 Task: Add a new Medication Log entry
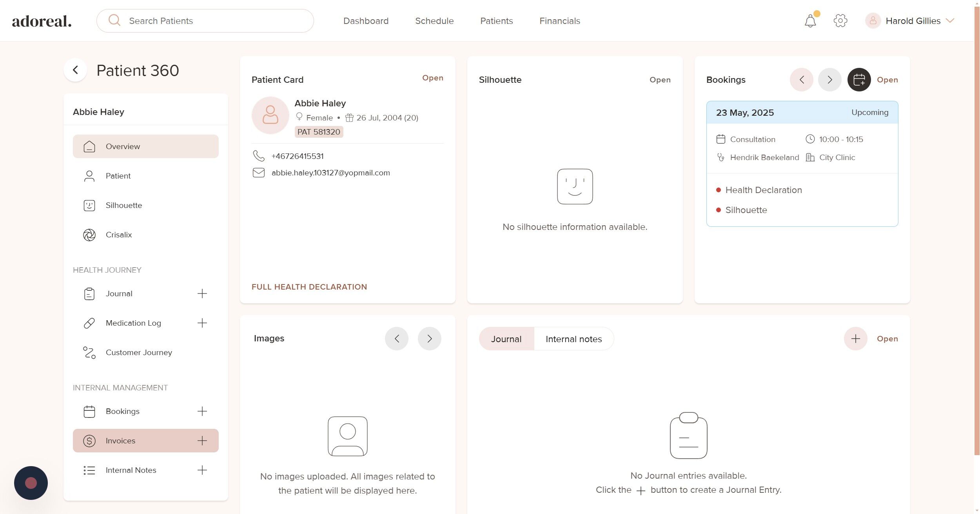click(202, 323)
